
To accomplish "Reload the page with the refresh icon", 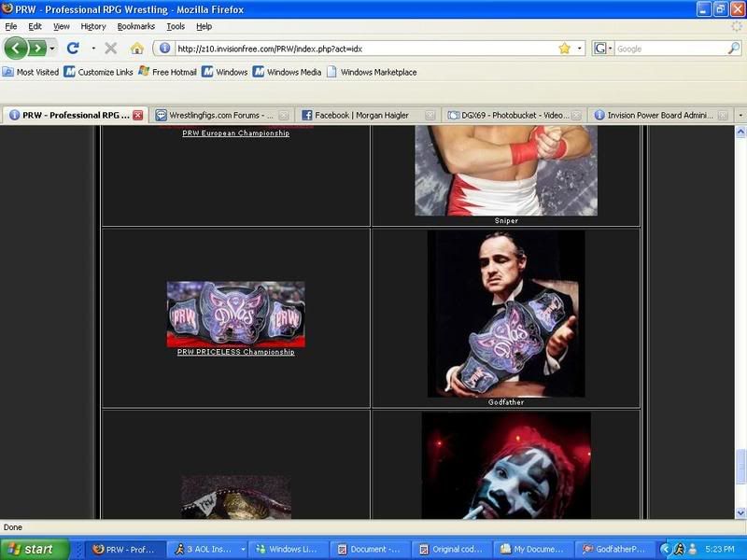I will point(73,48).
